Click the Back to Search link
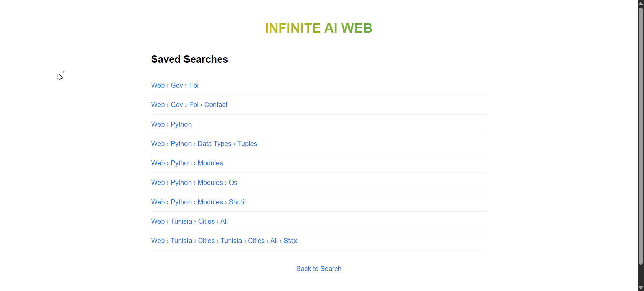 pos(319,269)
